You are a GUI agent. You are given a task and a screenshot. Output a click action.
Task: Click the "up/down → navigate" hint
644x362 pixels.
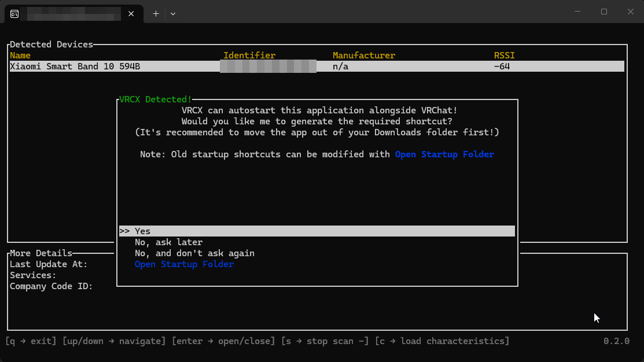click(x=114, y=341)
